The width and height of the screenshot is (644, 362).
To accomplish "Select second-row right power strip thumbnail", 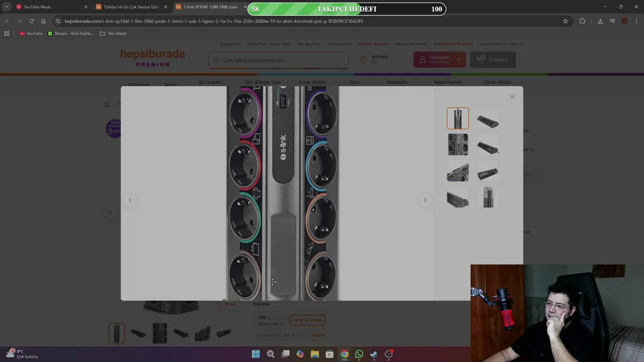I will (x=488, y=145).
